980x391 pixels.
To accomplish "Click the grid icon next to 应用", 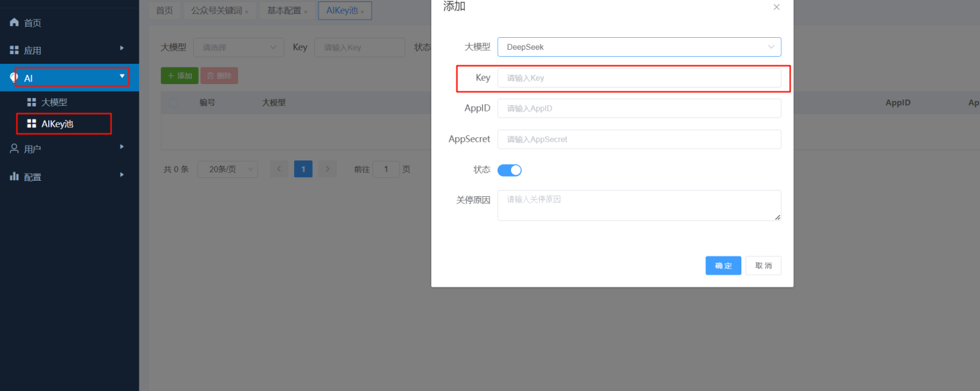I will [x=14, y=50].
